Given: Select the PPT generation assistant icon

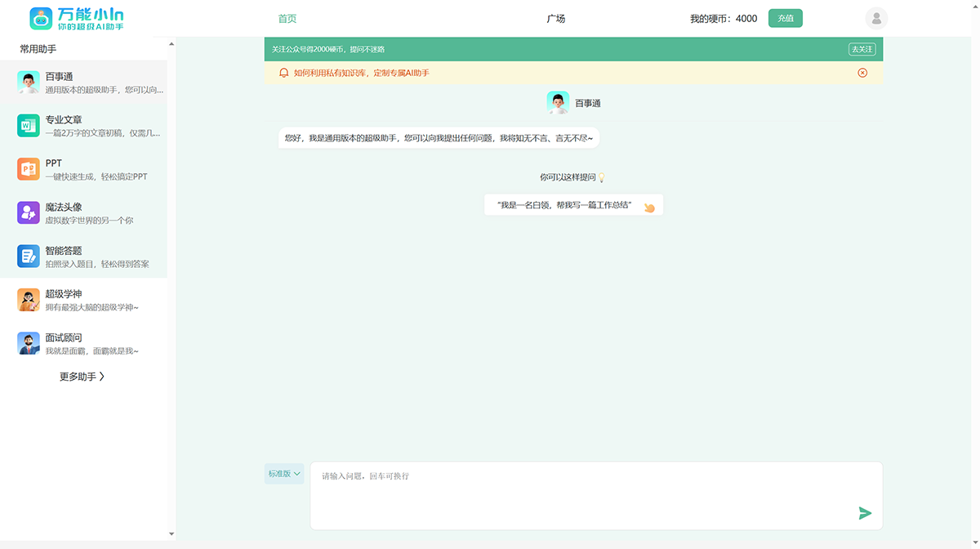Looking at the screenshot, I should click(29, 169).
